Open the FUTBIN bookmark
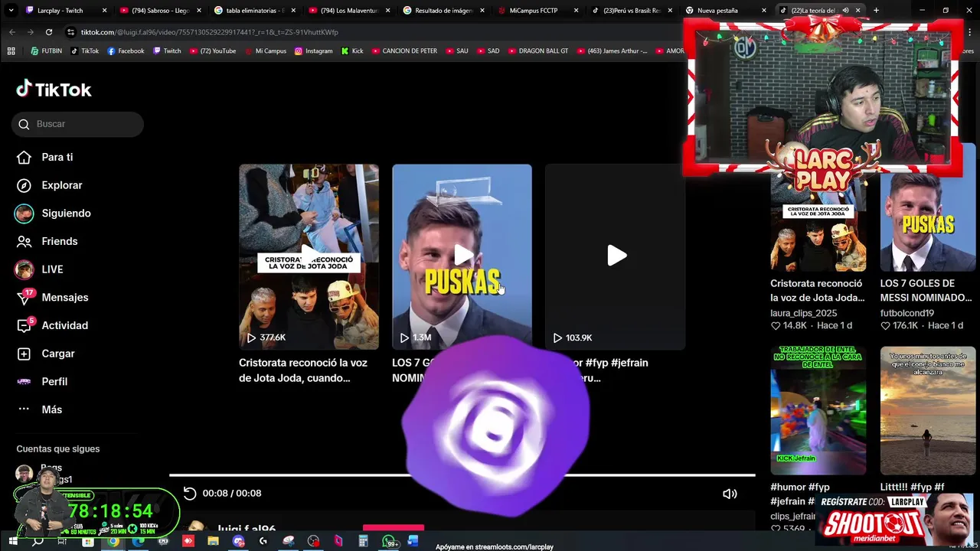The height and width of the screenshot is (551, 980). pyautogui.click(x=46, y=51)
